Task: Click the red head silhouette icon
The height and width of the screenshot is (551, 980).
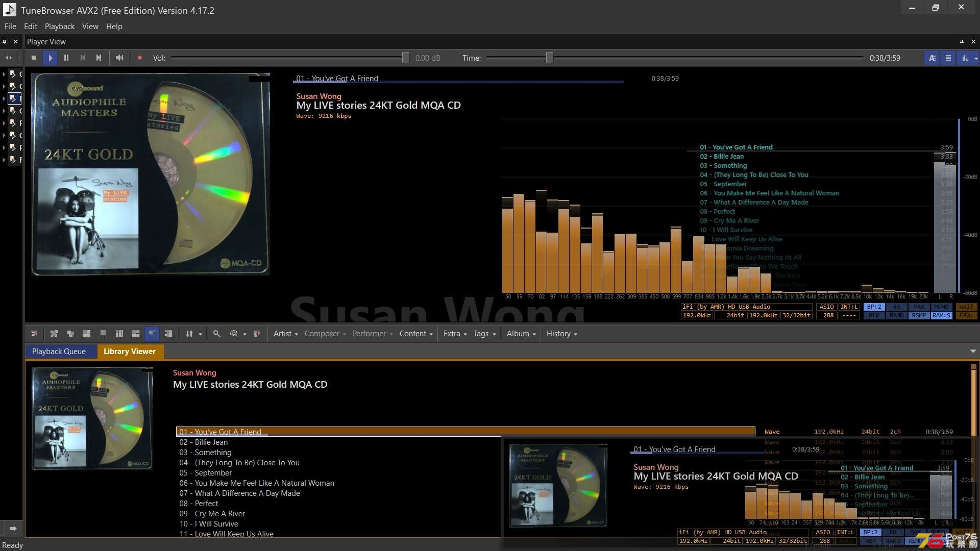Action: coord(257,334)
